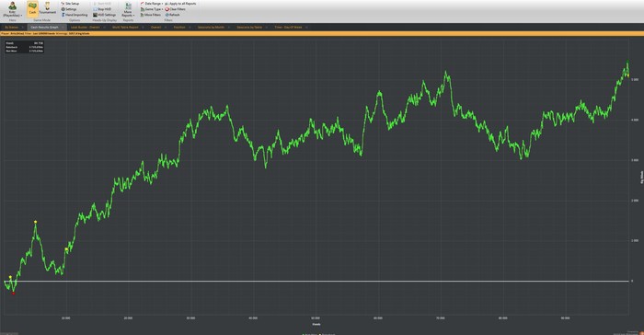Open the Date Range filter dropdown

[x=152, y=4]
